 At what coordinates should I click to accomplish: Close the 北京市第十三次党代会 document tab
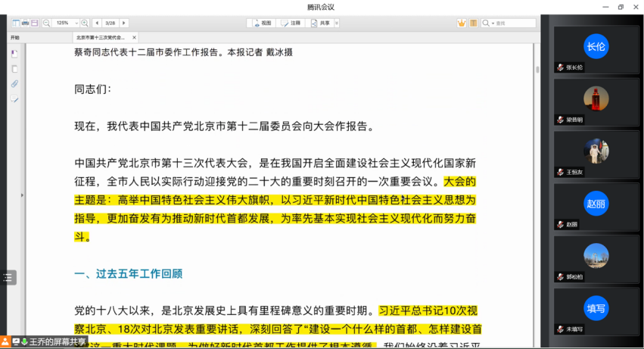(135, 37)
